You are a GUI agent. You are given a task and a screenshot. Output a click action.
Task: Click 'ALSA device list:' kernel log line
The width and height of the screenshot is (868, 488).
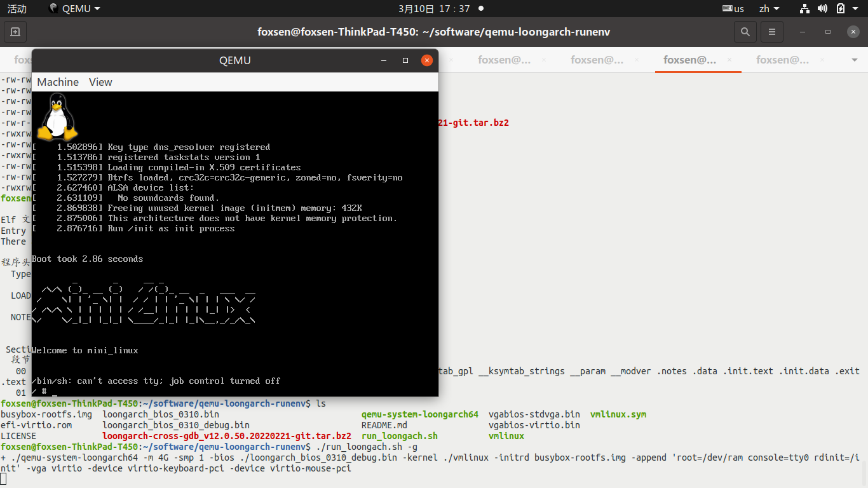pos(151,188)
